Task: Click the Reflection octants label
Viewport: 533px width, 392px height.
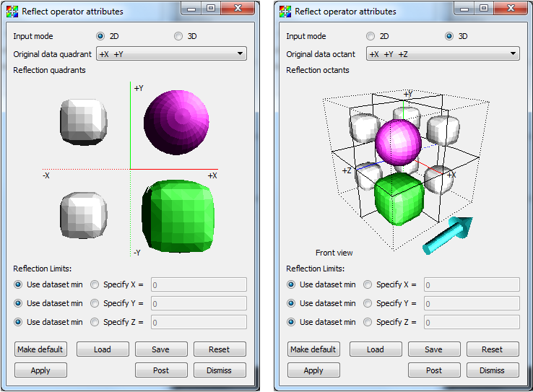Action: point(318,70)
